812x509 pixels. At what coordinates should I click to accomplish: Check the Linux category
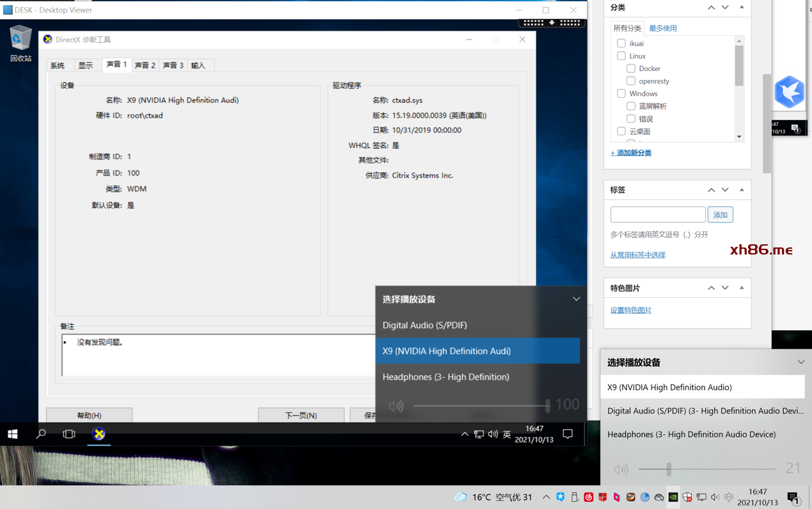coord(621,56)
